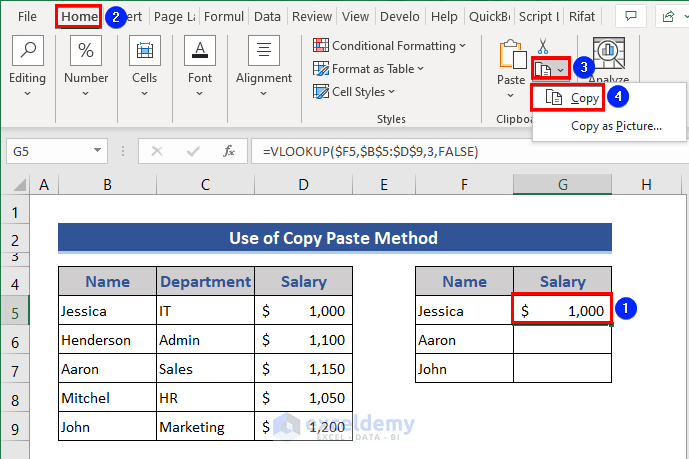Open the Name Box dropdown arrow
The image size is (689, 459).
(x=97, y=151)
